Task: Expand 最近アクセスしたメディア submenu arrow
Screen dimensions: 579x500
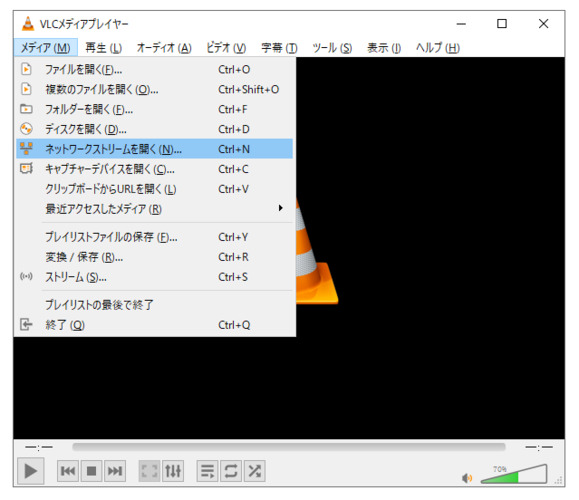Action: coord(281,208)
